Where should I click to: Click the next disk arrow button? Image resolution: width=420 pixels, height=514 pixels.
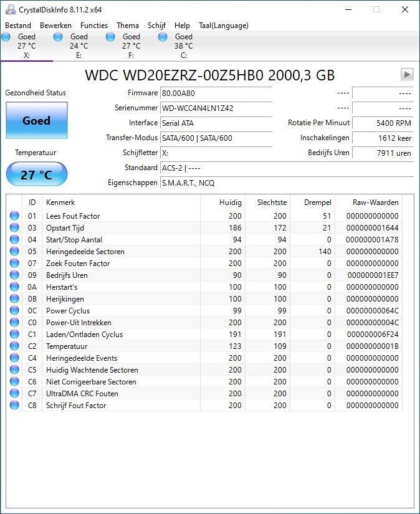(x=407, y=75)
